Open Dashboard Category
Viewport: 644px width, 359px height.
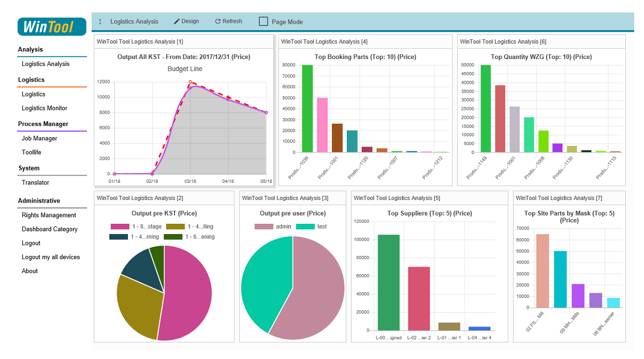coord(50,229)
